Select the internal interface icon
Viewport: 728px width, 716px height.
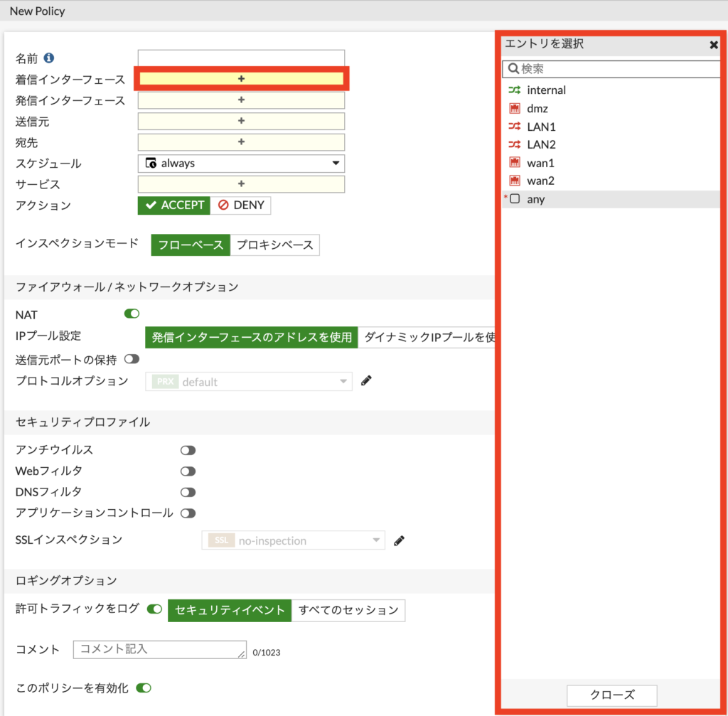[x=515, y=90]
